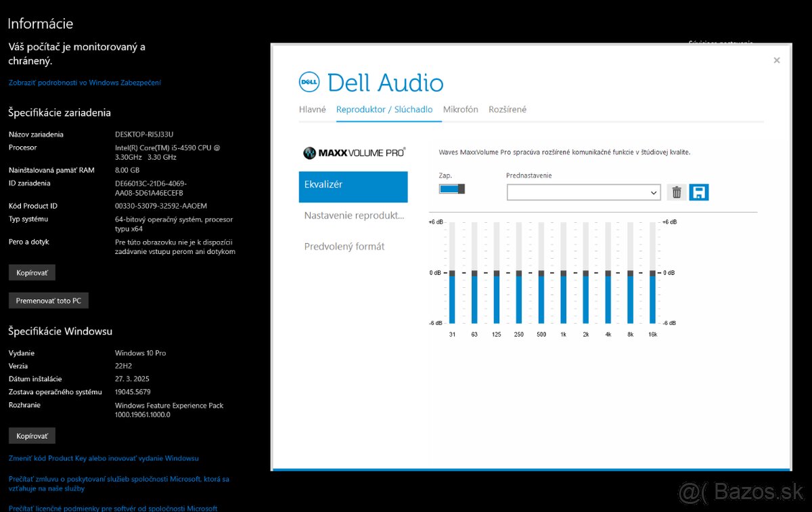Click the Hlavné navigation item
The image size is (812, 512).
[x=313, y=109]
